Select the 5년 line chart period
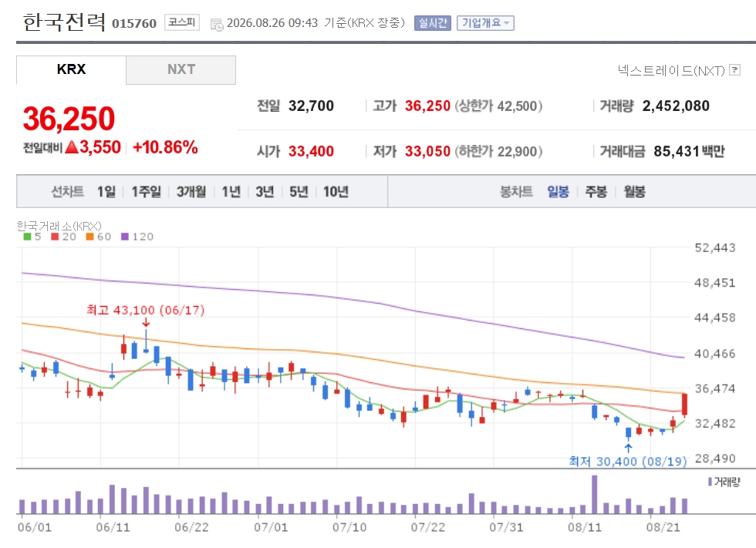The width and height of the screenshot is (756, 548). 299,192
